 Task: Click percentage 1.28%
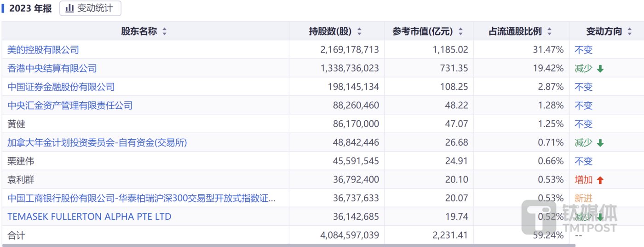pyautogui.click(x=552, y=106)
